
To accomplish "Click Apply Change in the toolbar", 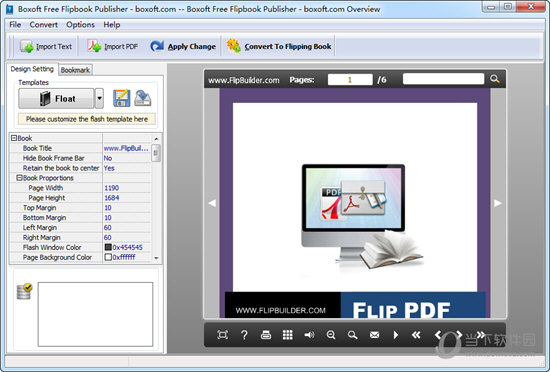I will (183, 46).
